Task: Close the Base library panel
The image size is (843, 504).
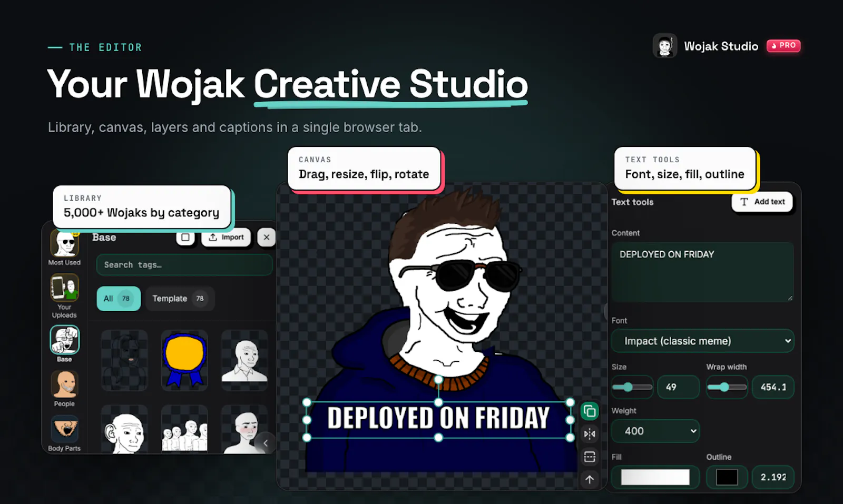Action: pyautogui.click(x=267, y=238)
